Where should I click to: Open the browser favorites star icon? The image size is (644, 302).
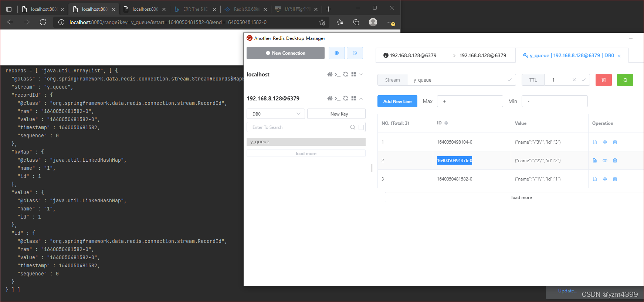pos(340,22)
